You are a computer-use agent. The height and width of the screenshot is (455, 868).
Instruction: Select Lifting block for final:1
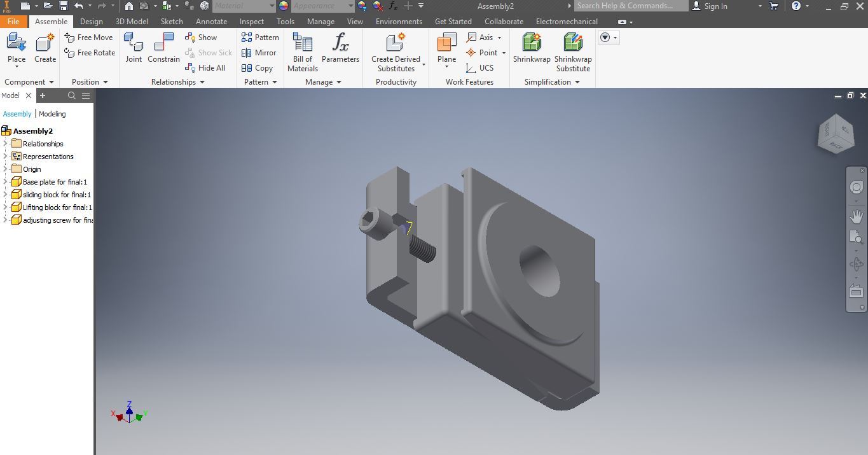(52, 207)
